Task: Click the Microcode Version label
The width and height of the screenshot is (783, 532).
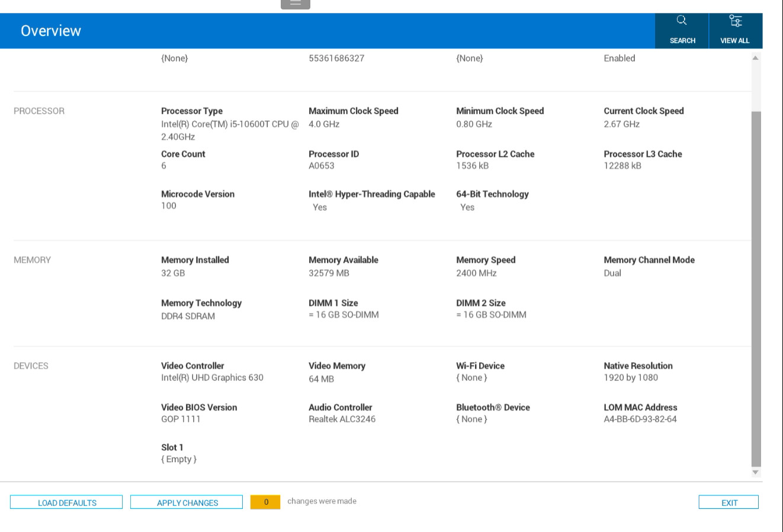Action: [198, 194]
